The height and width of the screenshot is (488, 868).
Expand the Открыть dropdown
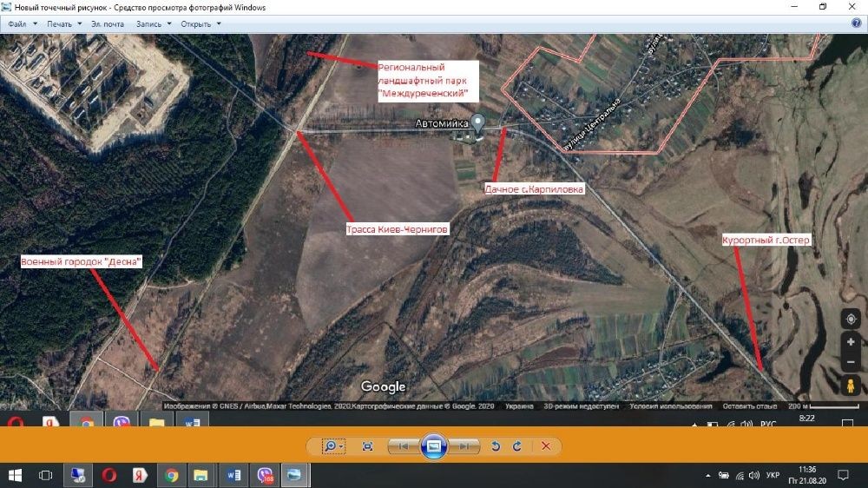[x=201, y=23]
